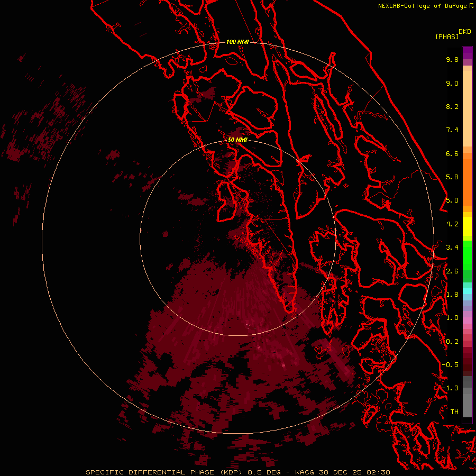Select the 0.2 scale value

[x=452, y=342]
